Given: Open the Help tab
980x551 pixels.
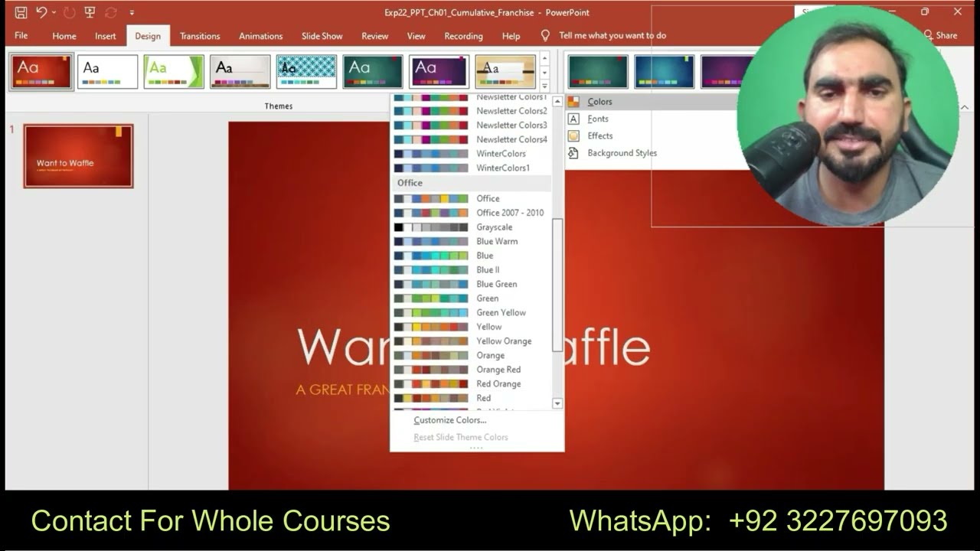Looking at the screenshot, I should tap(511, 36).
